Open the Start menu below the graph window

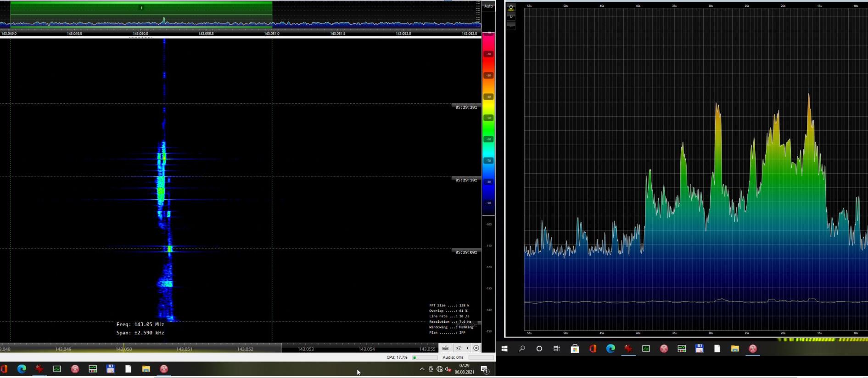pos(504,349)
